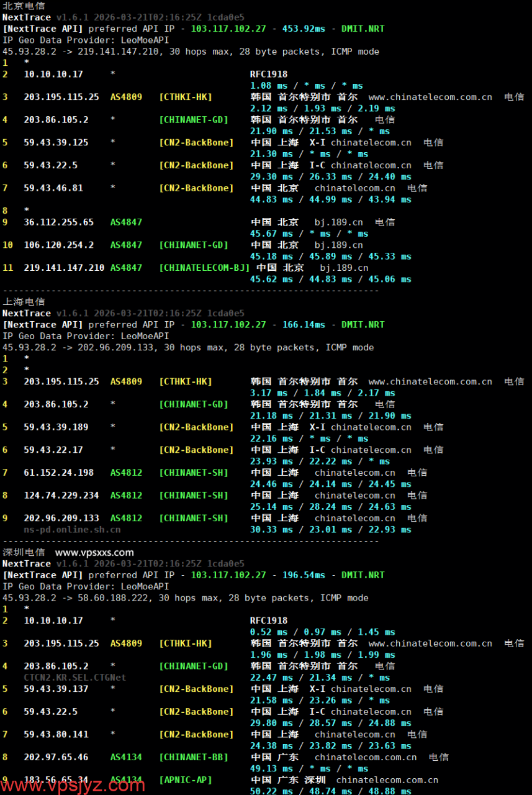Select the CTCN2.KR.SEL.CTGNet hostname
532x795 pixels.
(x=74, y=677)
